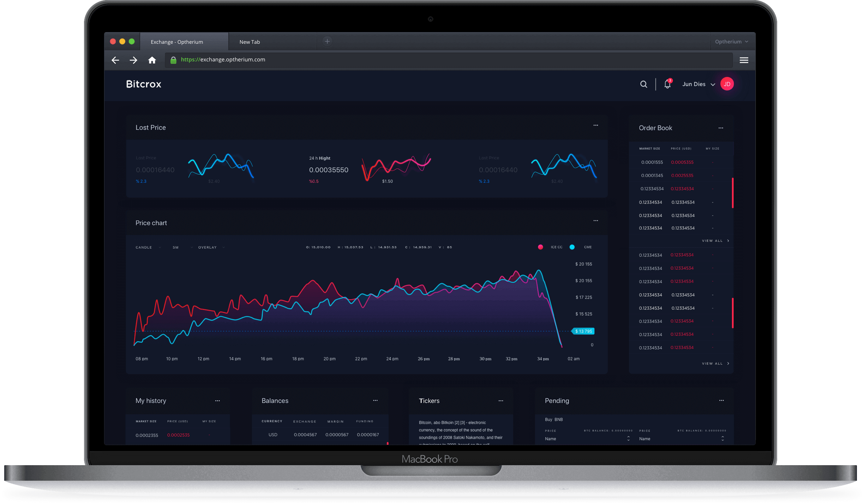This screenshot has width=864, height=504.
Task: Open the Price chart panel options menu
Action: (x=596, y=221)
